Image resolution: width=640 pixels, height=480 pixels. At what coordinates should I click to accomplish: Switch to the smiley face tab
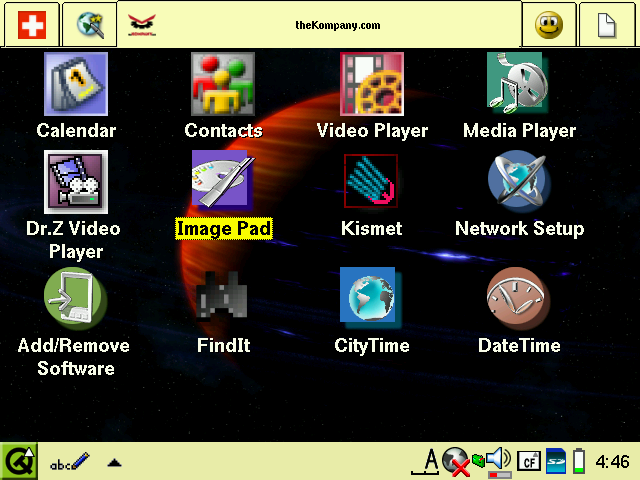(549, 24)
